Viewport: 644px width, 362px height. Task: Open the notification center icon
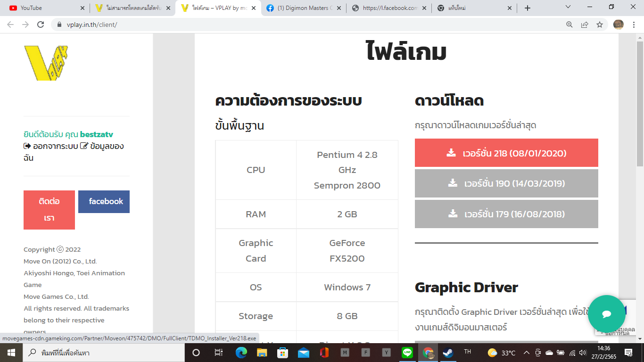click(x=628, y=353)
